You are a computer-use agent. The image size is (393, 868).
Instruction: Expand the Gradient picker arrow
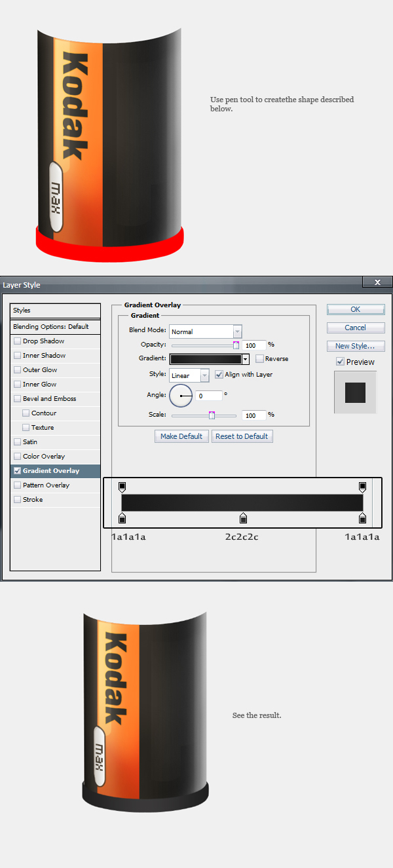(246, 359)
